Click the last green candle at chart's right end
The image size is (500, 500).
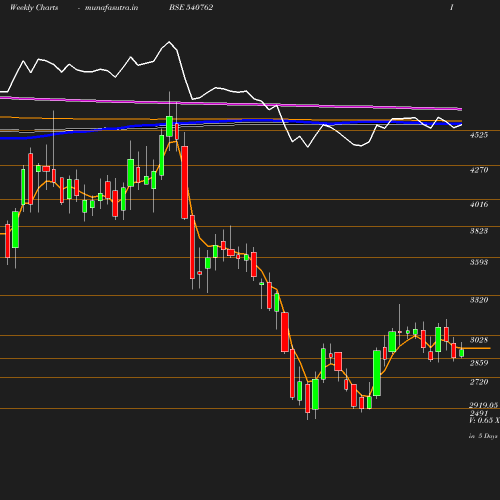coord(462,353)
